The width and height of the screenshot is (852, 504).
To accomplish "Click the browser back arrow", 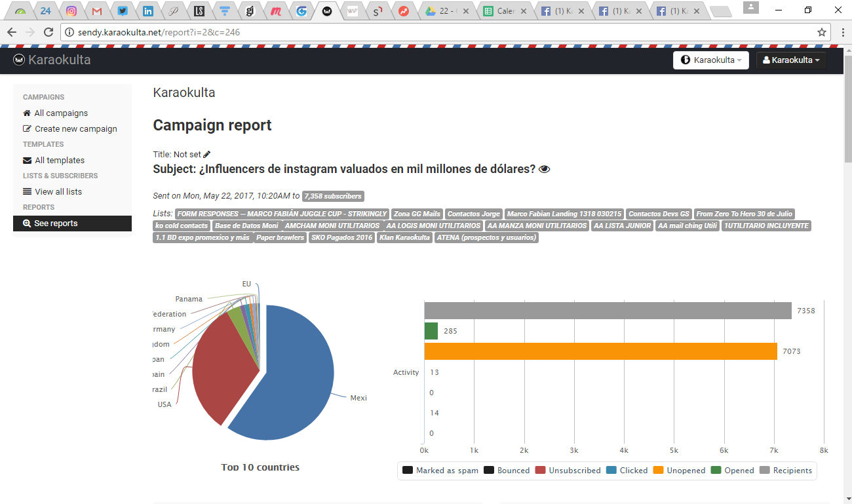I will point(12,32).
